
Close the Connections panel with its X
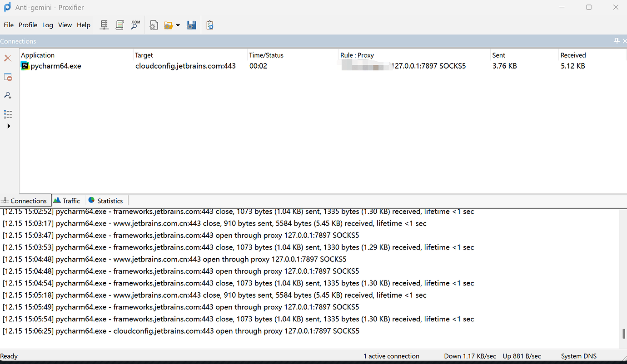[x=624, y=41]
